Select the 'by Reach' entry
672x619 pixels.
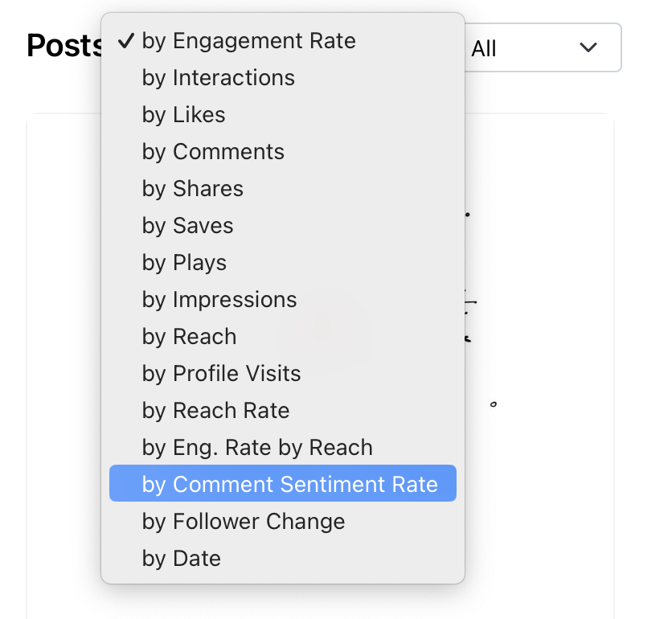coord(189,337)
